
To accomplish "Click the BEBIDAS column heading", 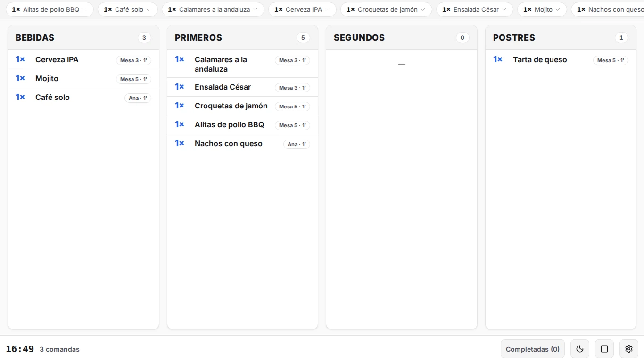I will (35, 38).
